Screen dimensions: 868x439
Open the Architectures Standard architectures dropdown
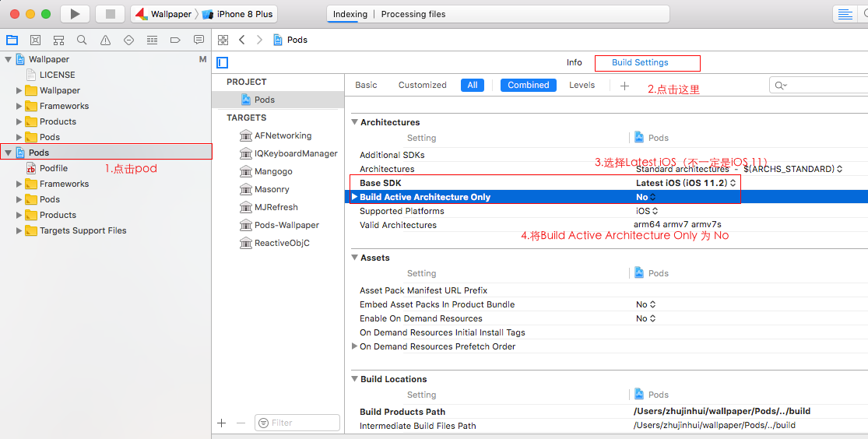coord(739,169)
